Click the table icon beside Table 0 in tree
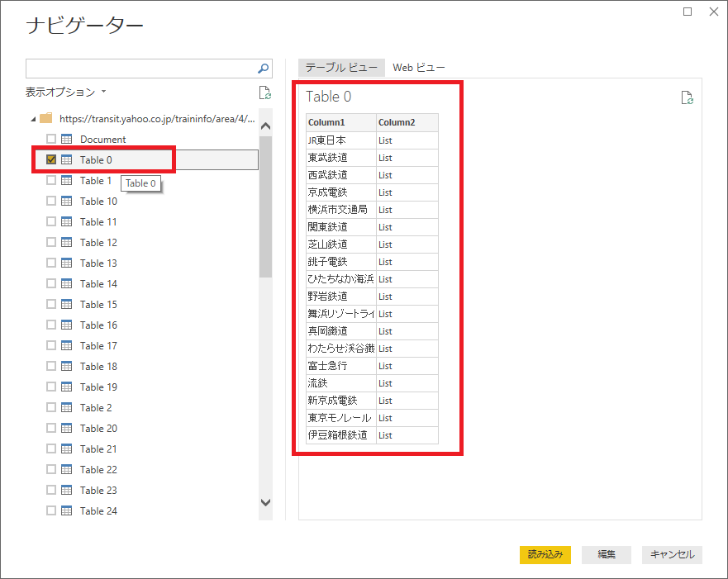Screen dimensions: 728x579 coord(67,159)
